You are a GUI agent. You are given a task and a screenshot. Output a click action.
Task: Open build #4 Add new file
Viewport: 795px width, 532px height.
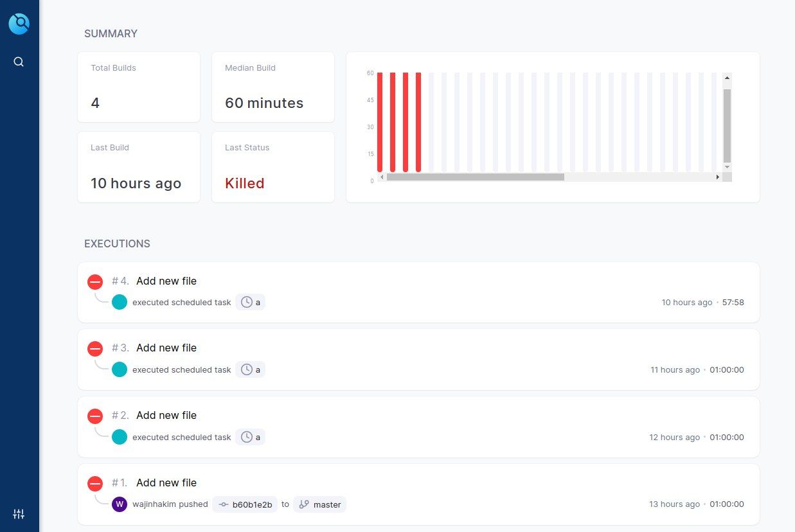click(166, 281)
